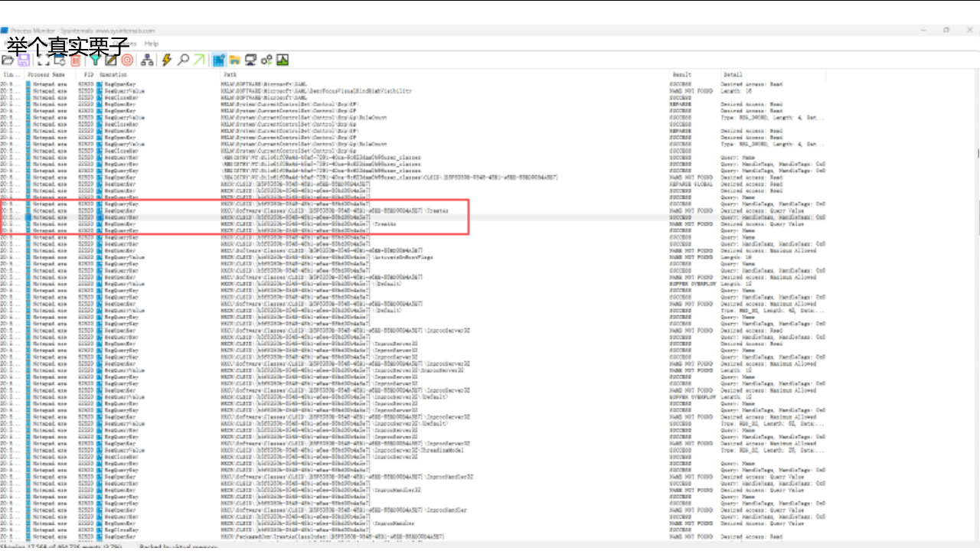Viewport: 980px width, 551px height.
Task: Click the Open file toolbar icon
Action: pos(8,60)
